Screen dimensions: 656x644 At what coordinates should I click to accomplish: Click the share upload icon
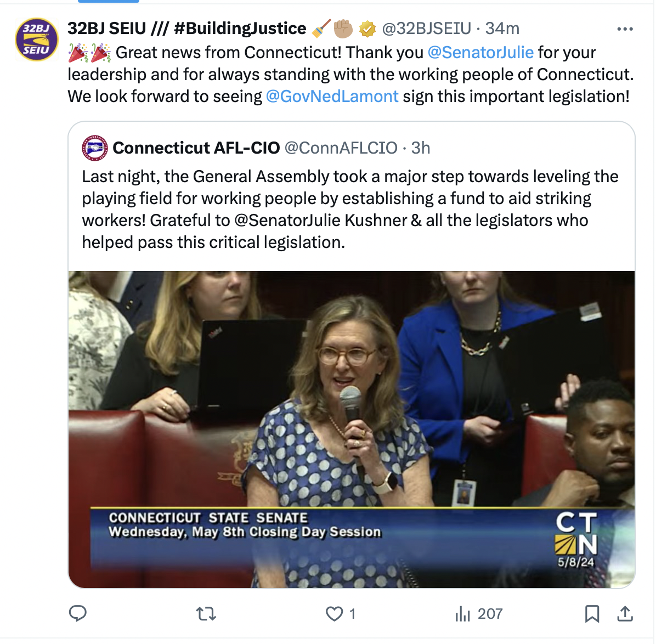[625, 613]
